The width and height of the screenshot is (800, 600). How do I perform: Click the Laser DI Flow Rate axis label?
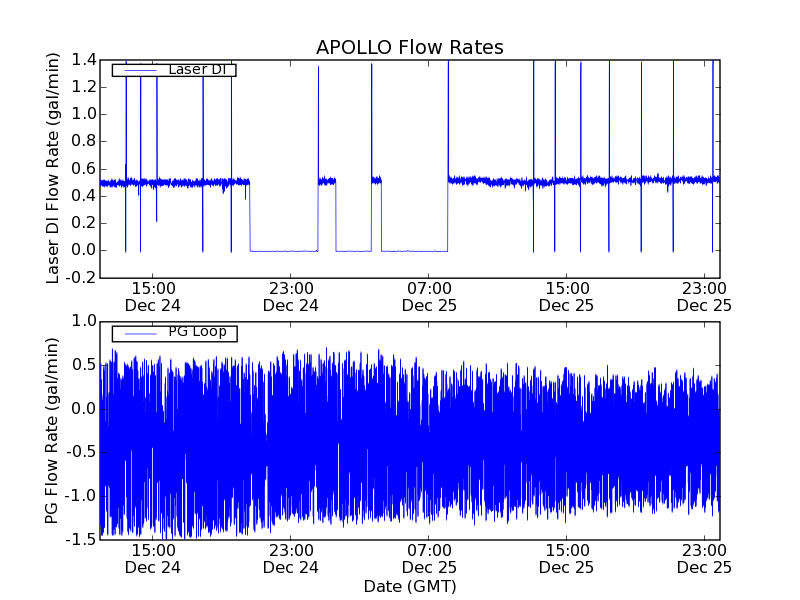(x=53, y=168)
